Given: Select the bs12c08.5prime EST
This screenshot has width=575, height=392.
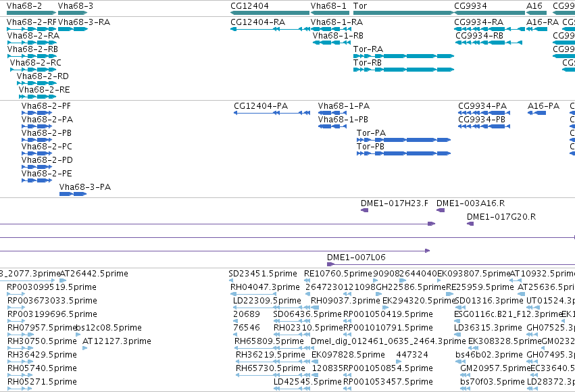Looking at the screenshot, I should tap(78, 335).
